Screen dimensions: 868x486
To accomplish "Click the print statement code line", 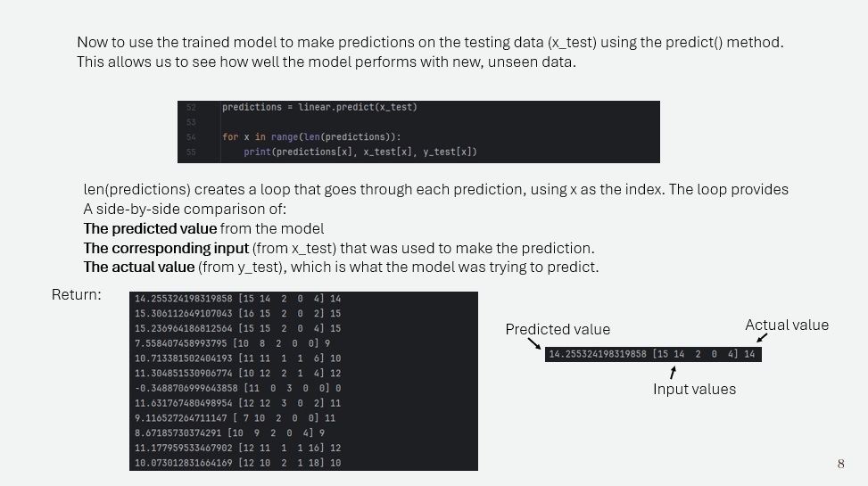I will 360,152.
